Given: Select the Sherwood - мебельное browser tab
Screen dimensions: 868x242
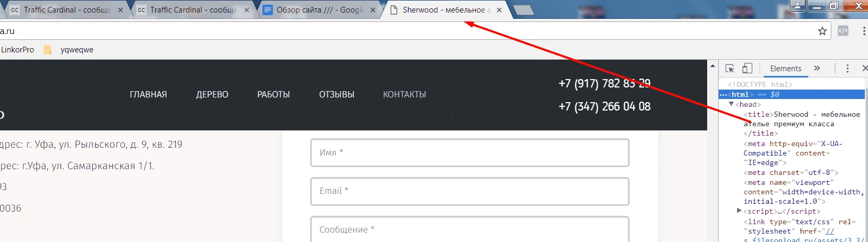Looking at the screenshot, I should (x=446, y=10).
